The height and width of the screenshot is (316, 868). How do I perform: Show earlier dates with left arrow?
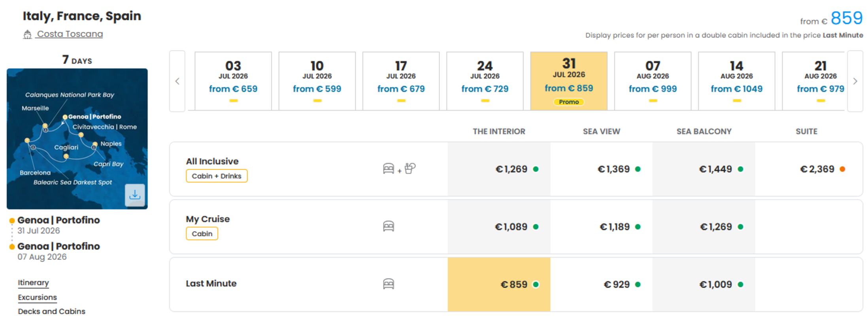[x=177, y=81]
